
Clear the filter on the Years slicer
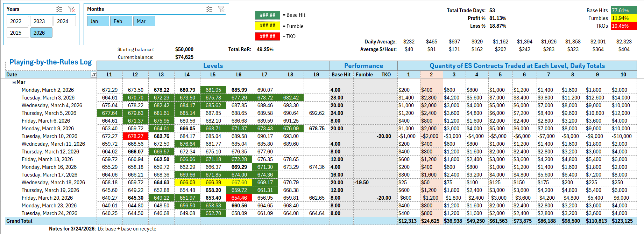coord(72,9)
